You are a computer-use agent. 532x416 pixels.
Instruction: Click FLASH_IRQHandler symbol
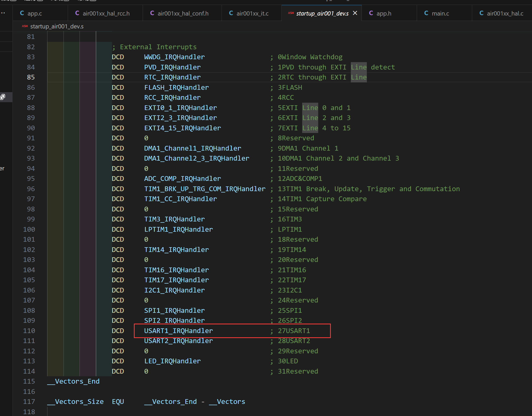[x=176, y=88]
